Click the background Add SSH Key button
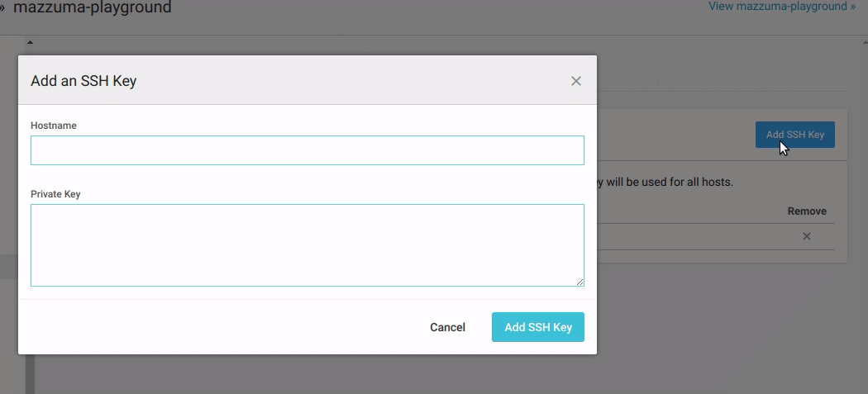The image size is (868, 394). (x=794, y=135)
